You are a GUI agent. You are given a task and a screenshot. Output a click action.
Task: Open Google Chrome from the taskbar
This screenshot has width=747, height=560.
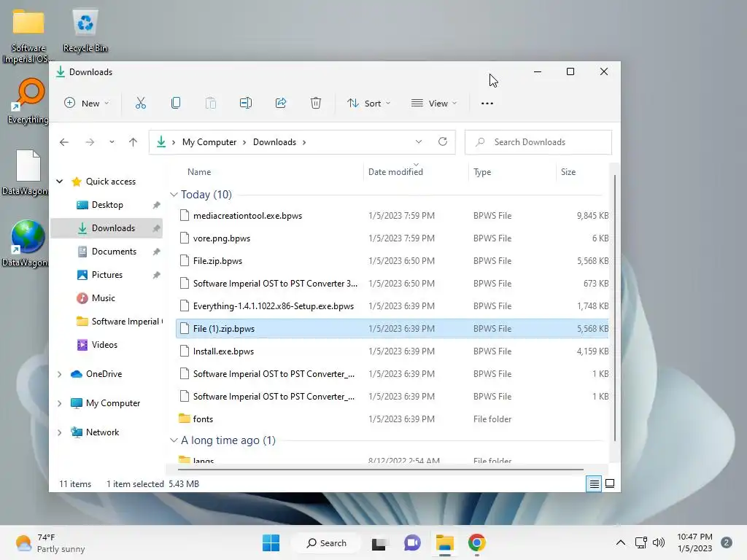[477, 542]
